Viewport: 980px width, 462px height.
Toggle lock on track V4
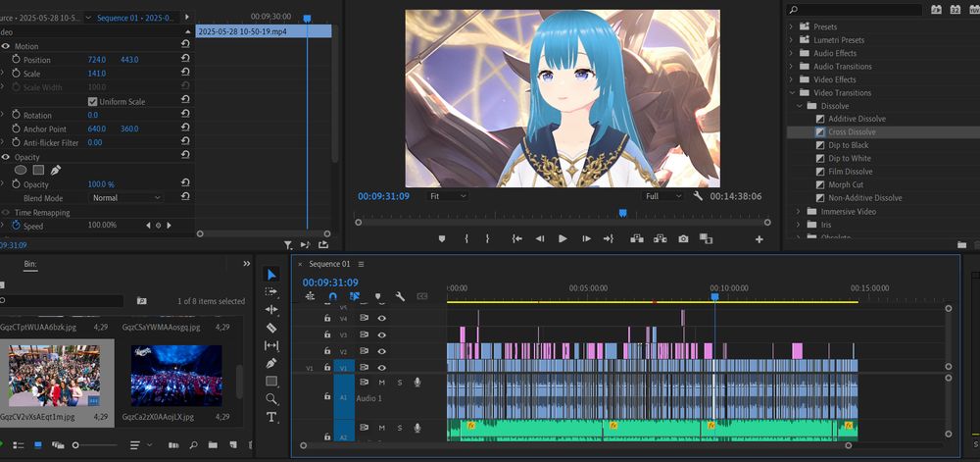coord(327,318)
